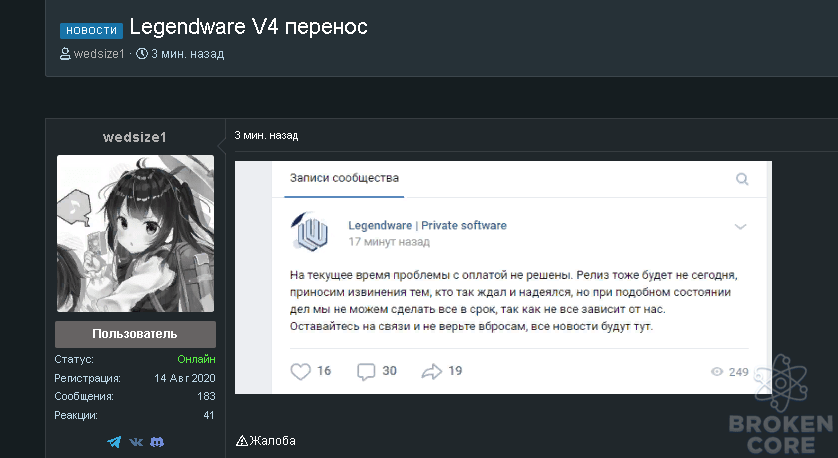
Task: Open Legendware | Private software community link
Action: pyautogui.click(x=428, y=226)
